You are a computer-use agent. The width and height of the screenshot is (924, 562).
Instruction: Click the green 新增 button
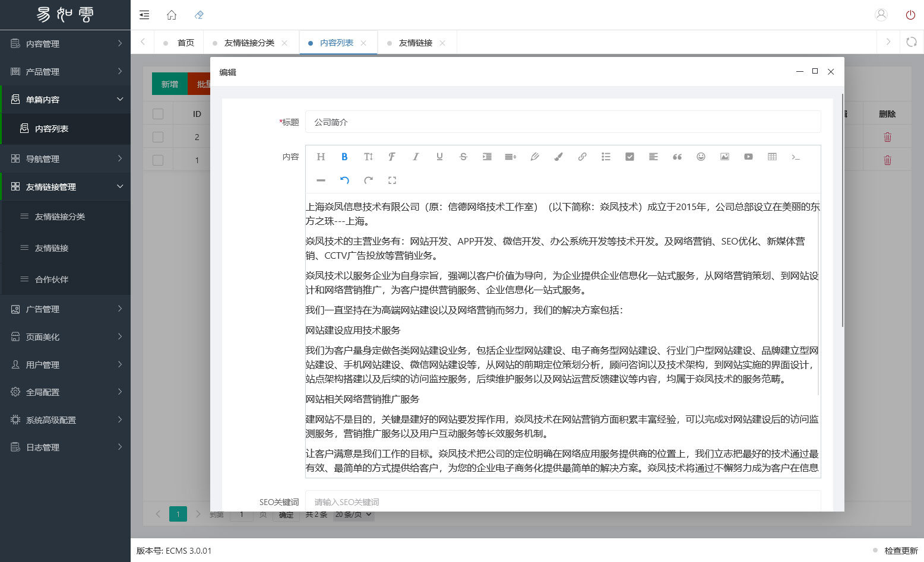click(x=170, y=84)
